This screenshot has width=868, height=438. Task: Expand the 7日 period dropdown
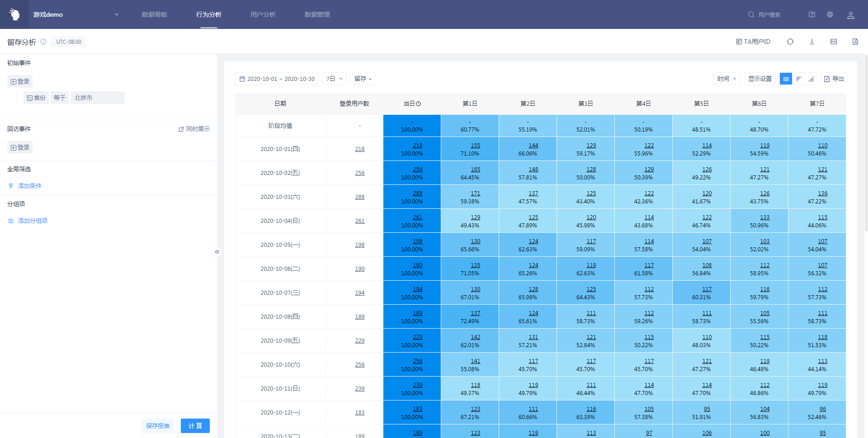tap(335, 79)
